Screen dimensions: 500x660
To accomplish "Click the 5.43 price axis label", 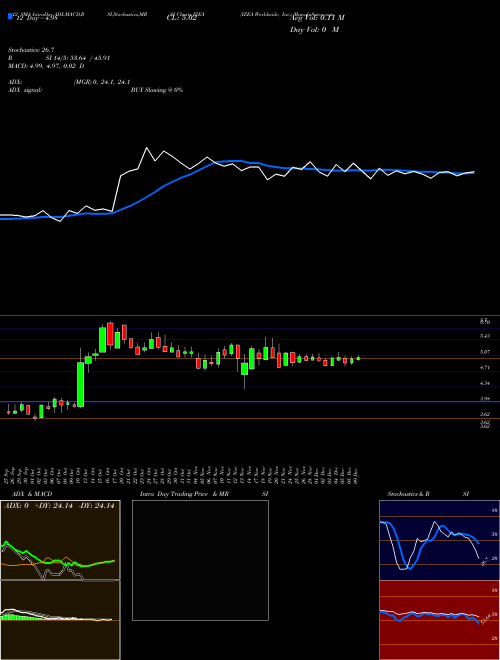I will point(485,336).
